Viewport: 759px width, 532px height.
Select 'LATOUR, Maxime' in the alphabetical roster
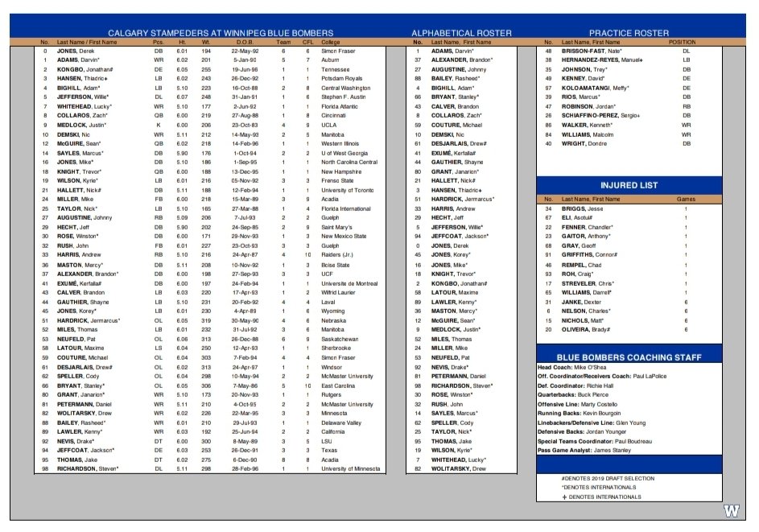click(455, 292)
